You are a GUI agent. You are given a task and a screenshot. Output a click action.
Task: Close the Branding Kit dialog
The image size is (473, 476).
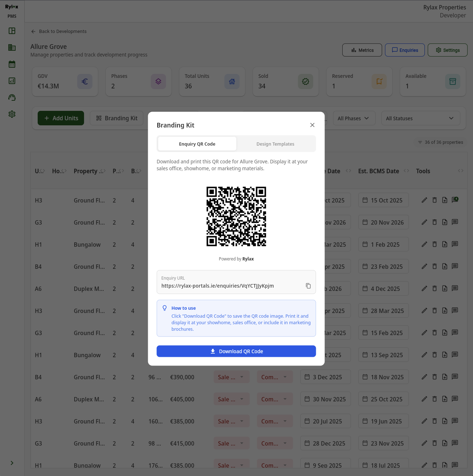coord(312,125)
